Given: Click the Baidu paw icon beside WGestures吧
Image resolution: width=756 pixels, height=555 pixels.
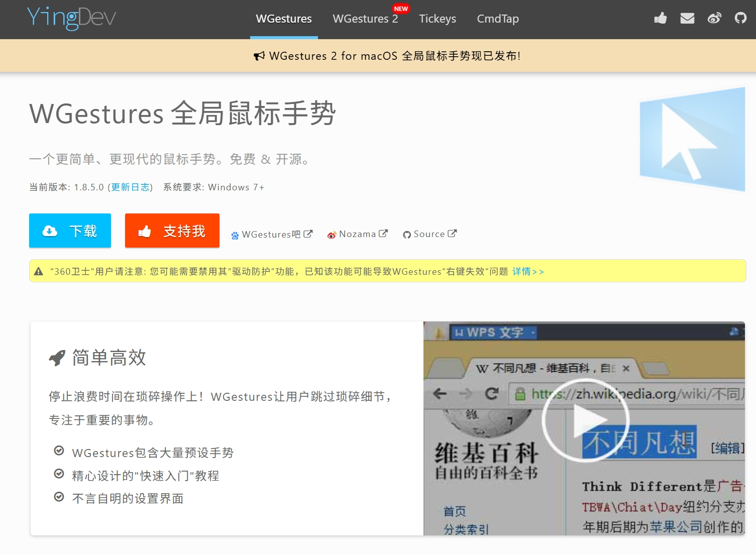Looking at the screenshot, I should 235,236.
